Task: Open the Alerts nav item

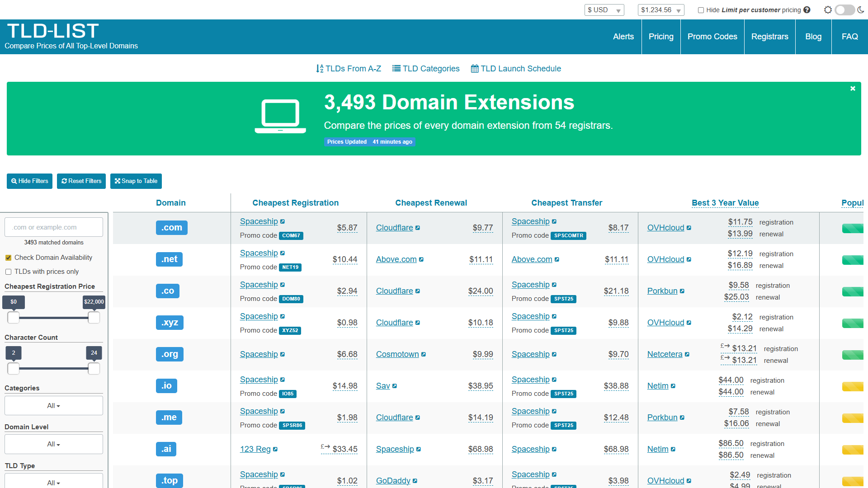Action: pos(623,37)
